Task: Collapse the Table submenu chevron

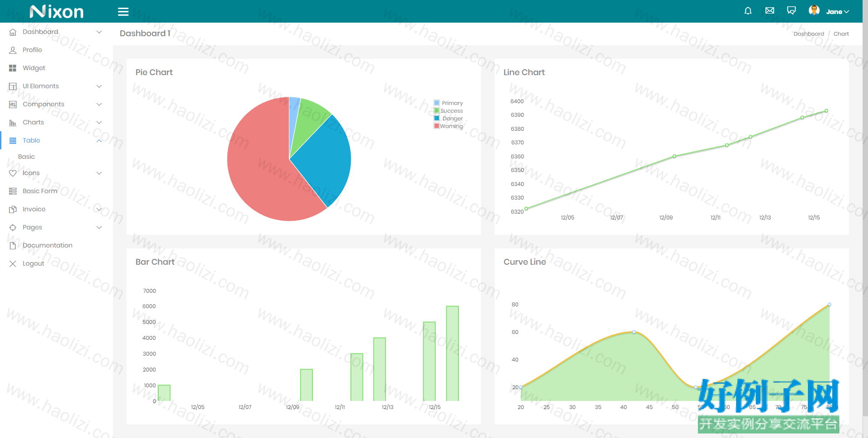Action: [99, 140]
